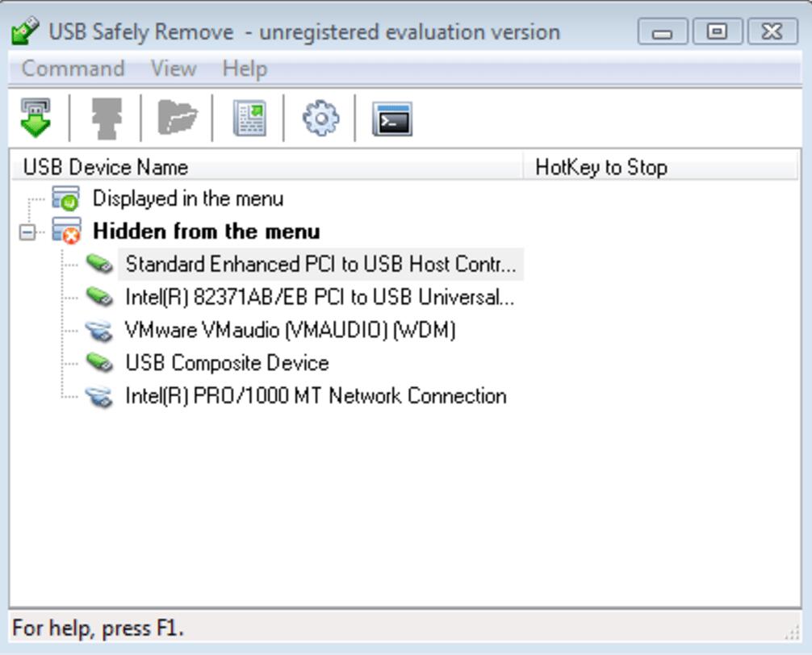The image size is (812, 655).
Task: Click the green Safely Remove device toolbar icon
Action: pyautogui.click(x=36, y=119)
